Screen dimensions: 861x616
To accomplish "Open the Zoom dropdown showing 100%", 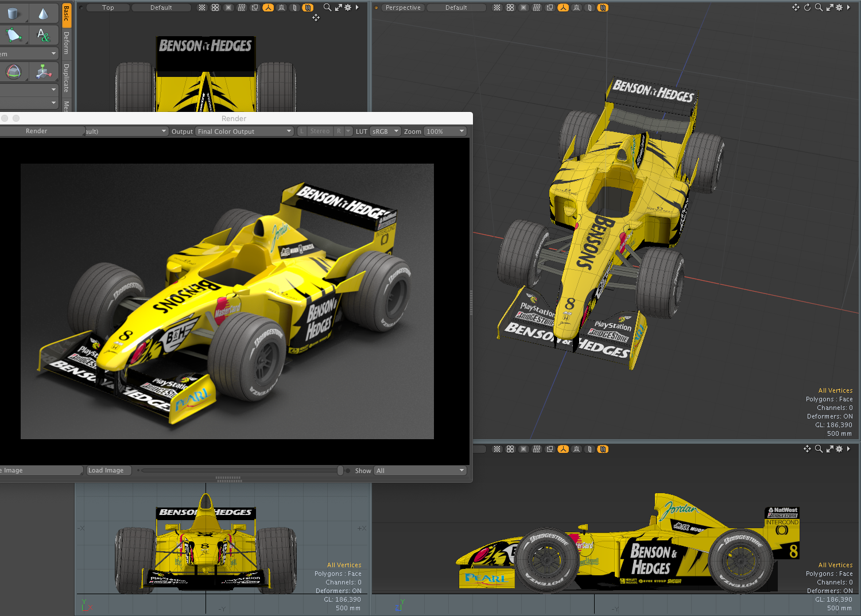I will (x=445, y=131).
